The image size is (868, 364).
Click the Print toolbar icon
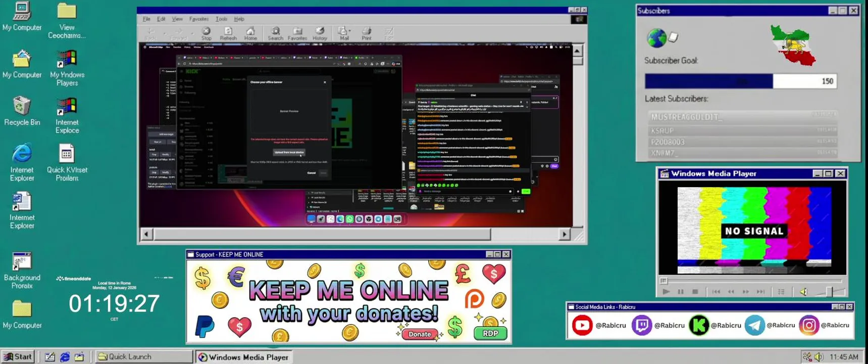pos(367,34)
